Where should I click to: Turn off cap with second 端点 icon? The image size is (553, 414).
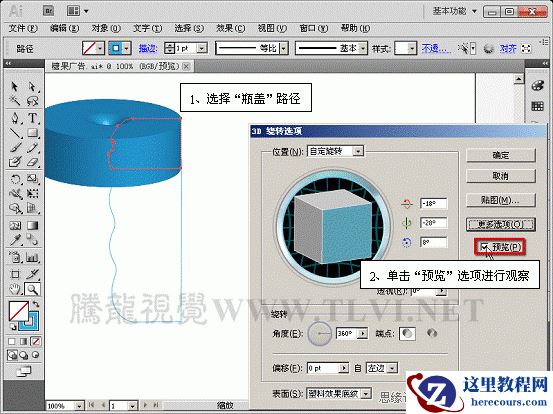click(432, 333)
